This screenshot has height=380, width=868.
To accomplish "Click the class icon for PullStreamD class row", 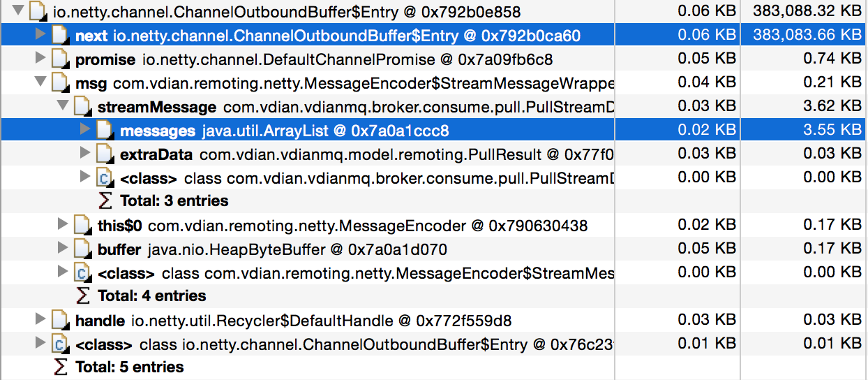I will 105,178.
